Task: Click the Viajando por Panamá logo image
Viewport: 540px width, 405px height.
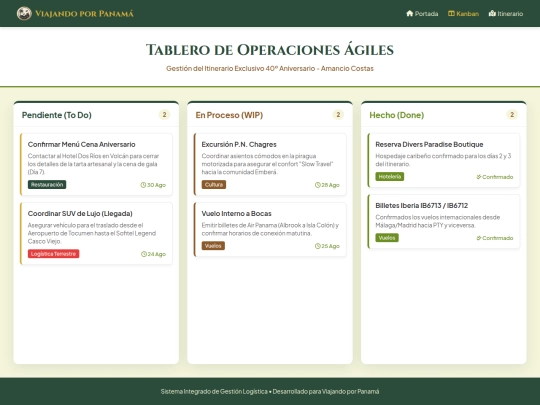Action: (24, 13)
